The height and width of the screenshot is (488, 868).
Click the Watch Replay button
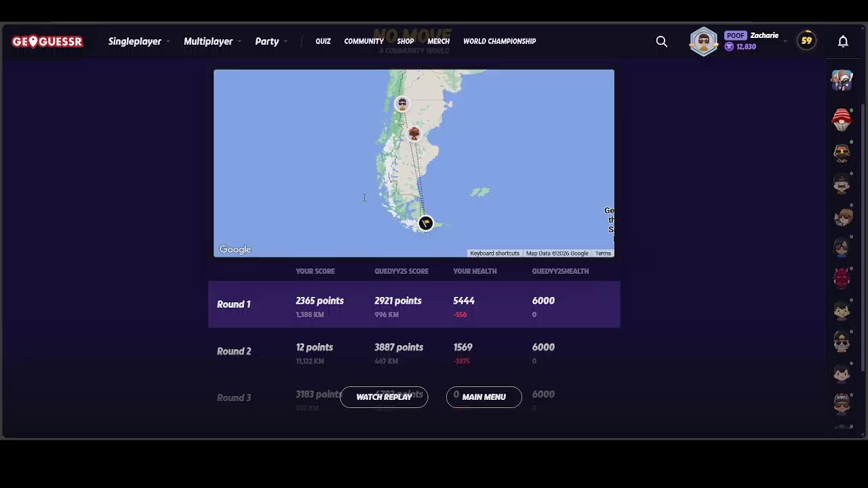[384, 397]
